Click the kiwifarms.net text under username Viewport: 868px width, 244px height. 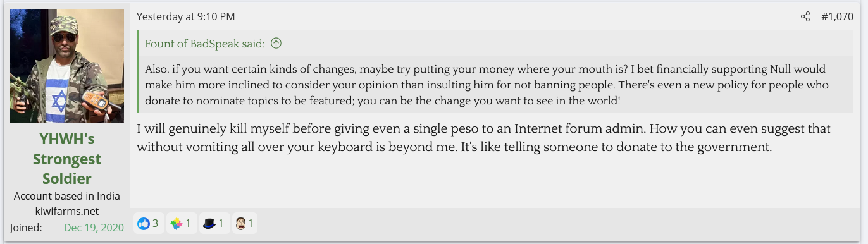67,211
